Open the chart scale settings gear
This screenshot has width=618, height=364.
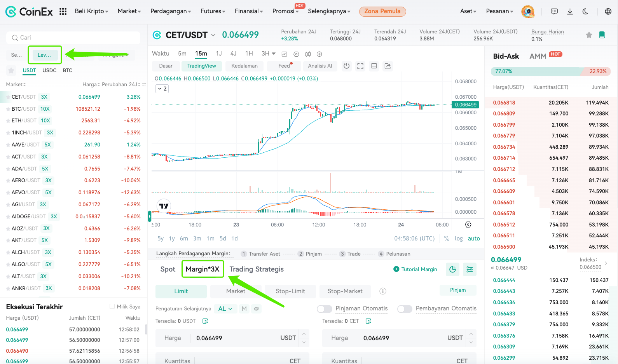(x=468, y=225)
